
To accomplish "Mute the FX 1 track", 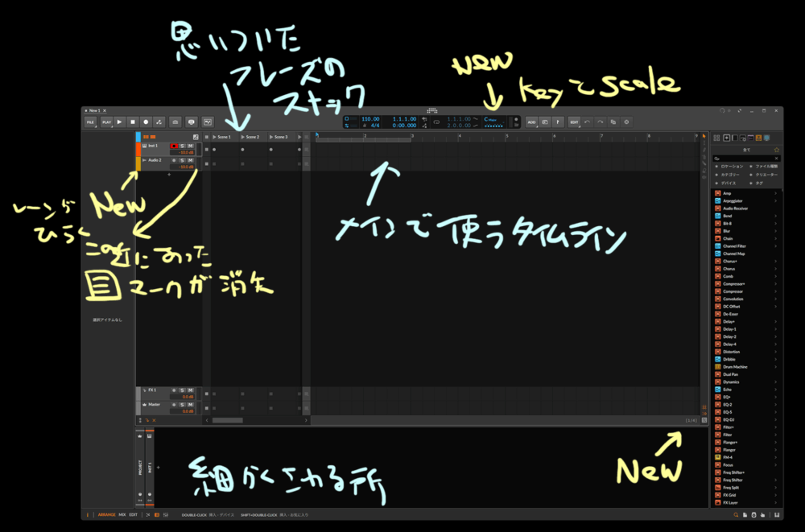I will (190, 390).
